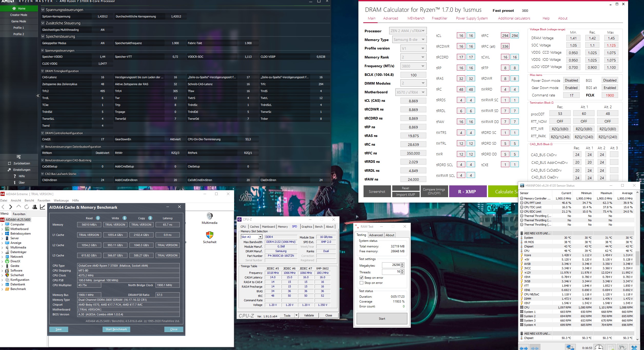The image size is (644, 350).
Task: Click the HWiNFO network monitors icon
Action: [570, 347]
